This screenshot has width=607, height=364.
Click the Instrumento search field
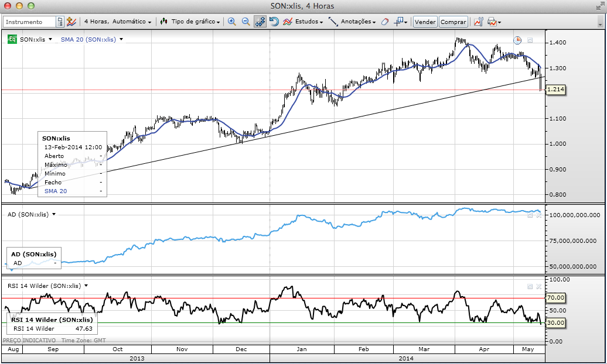coord(30,22)
